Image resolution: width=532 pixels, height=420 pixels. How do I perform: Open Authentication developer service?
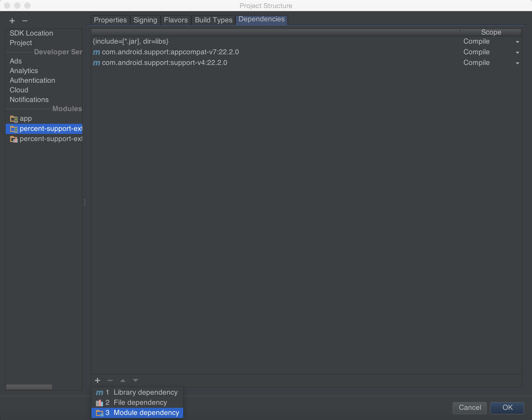(32, 80)
